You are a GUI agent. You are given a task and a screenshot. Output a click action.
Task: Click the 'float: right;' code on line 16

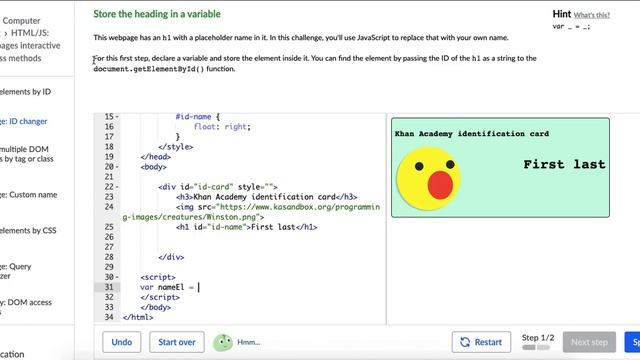222,127
